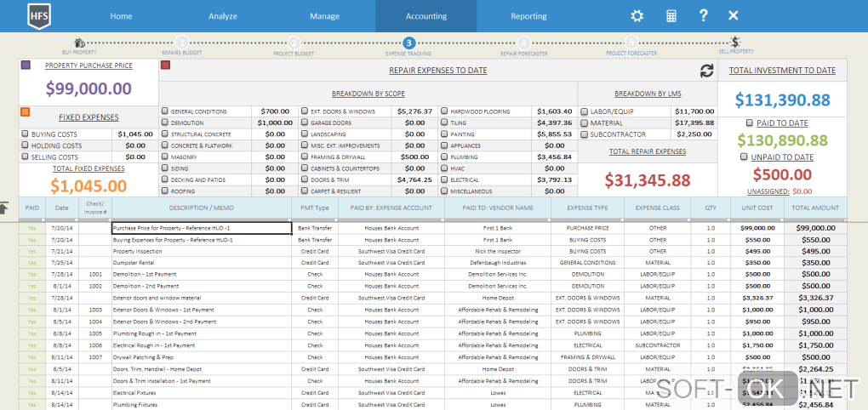
Task: Toggle Demolition scope checkbox
Action: 164,122
